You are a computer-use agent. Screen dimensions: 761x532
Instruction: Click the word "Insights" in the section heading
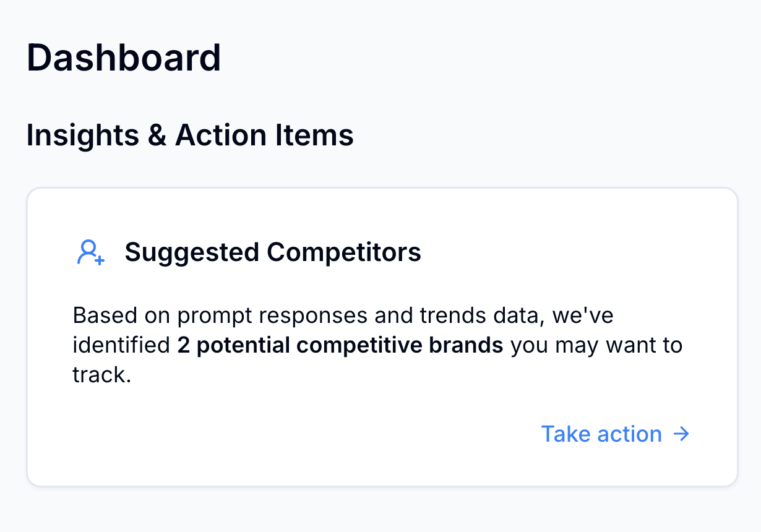(83, 135)
